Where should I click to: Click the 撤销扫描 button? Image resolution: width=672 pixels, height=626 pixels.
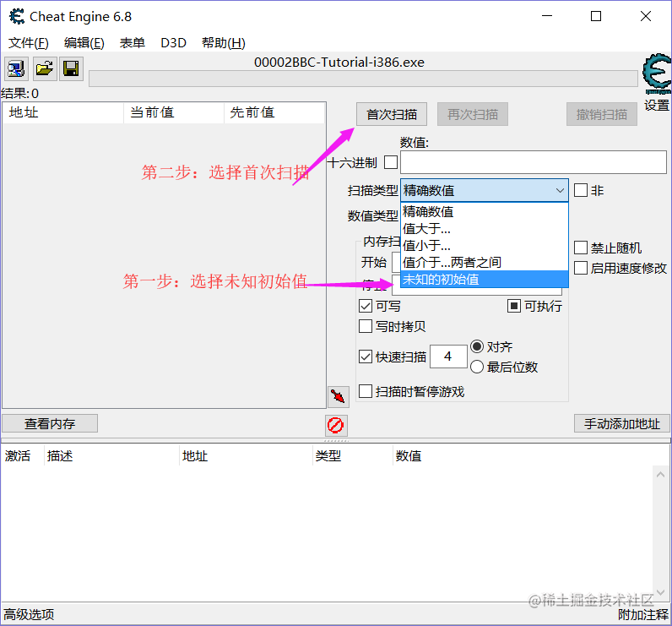(x=602, y=114)
